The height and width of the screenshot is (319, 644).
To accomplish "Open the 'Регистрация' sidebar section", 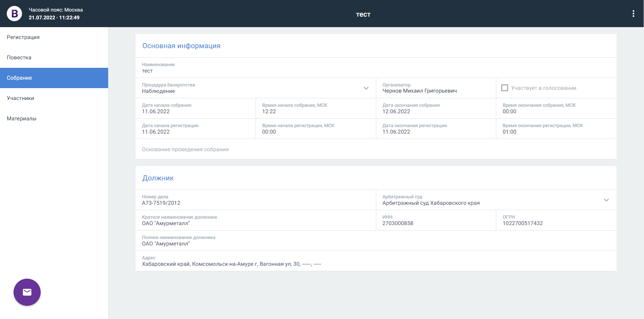I will tap(54, 37).
